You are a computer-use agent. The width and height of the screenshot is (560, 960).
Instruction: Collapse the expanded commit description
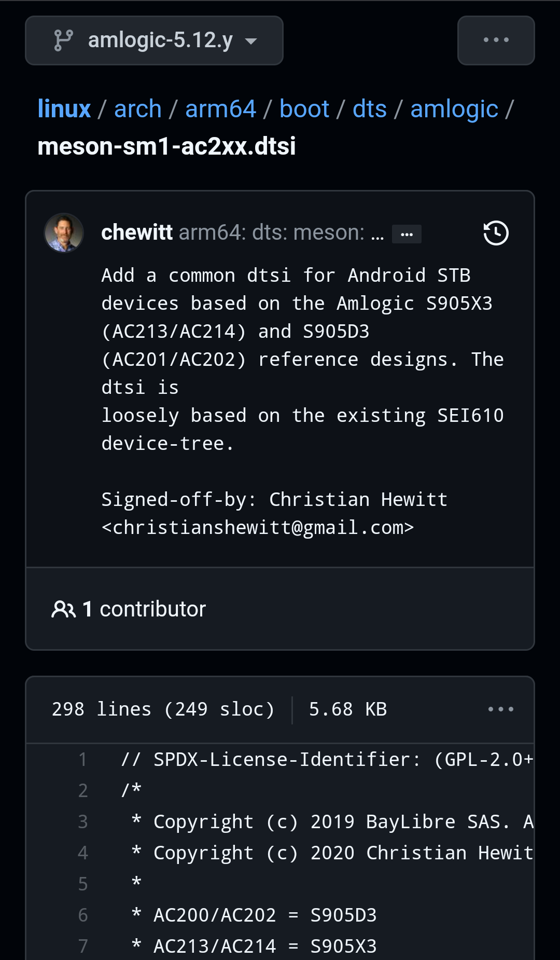(407, 234)
